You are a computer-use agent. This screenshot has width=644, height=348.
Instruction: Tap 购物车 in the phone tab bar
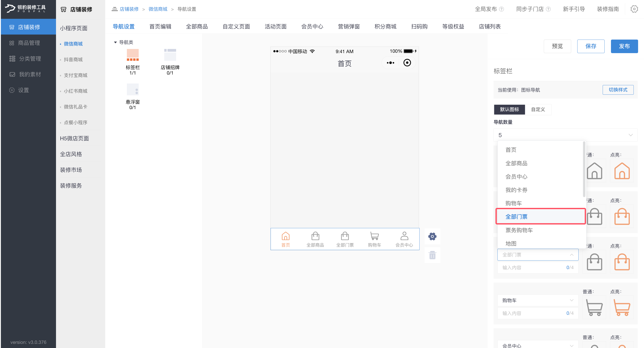[374, 239]
